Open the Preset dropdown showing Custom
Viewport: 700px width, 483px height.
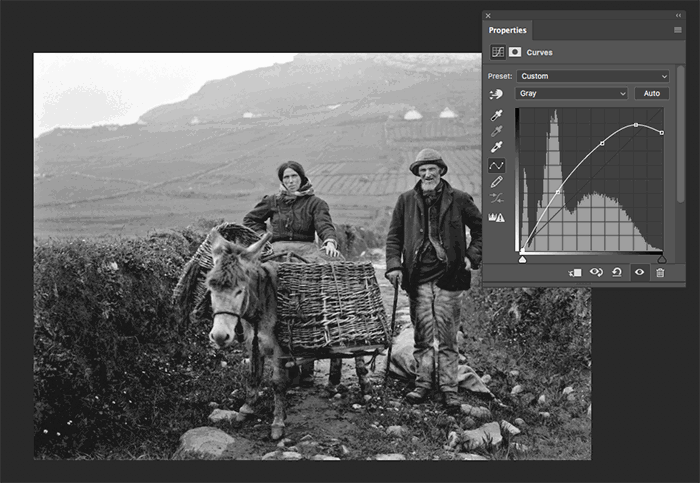pyautogui.click(x=593, y=76)
